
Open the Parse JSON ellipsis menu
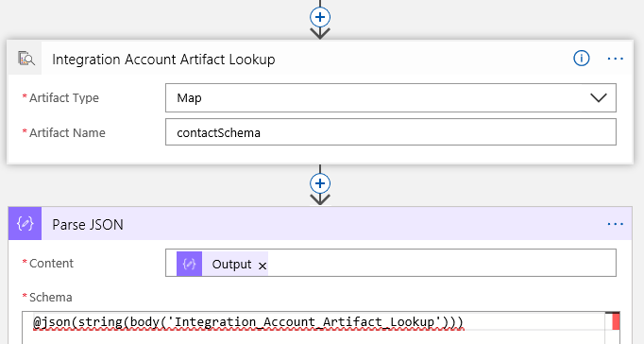pos(615,224)
